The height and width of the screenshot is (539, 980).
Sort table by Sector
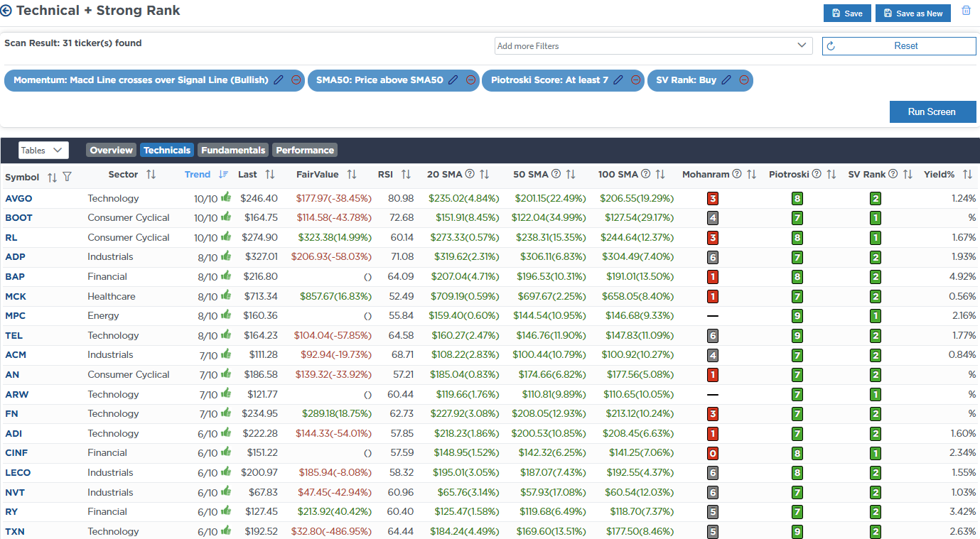click(x=151, y=174)
